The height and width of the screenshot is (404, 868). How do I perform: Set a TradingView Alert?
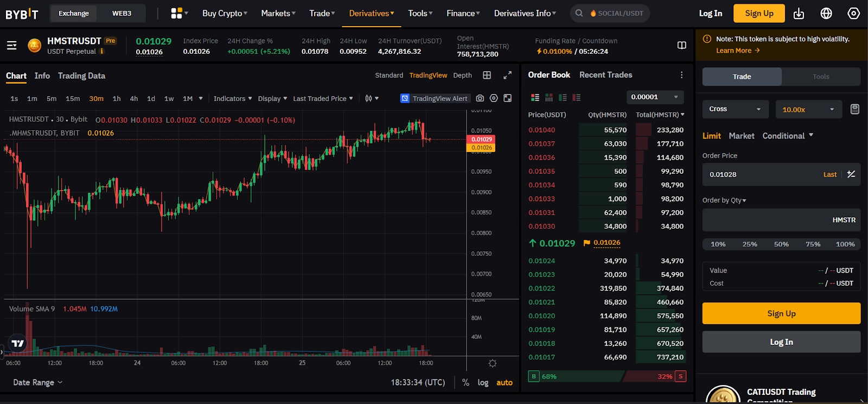[434, 98]
